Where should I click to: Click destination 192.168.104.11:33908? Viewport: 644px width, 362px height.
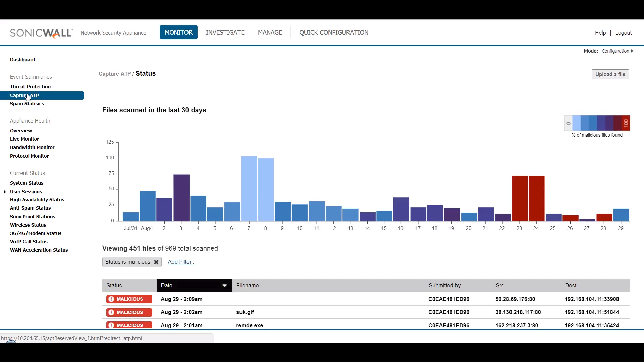[592, 299]
